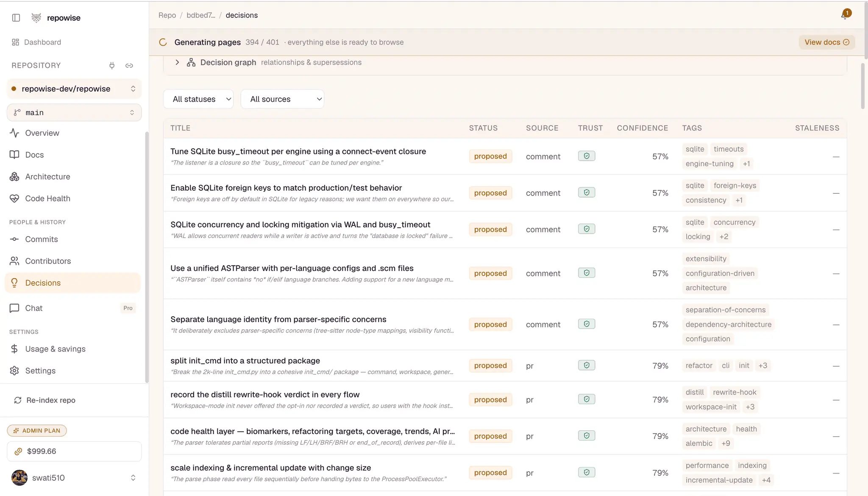This screenshot has height=496, width=868.
Task: Click trust shield for split init_cmd row
Action: tap(587, 365)
